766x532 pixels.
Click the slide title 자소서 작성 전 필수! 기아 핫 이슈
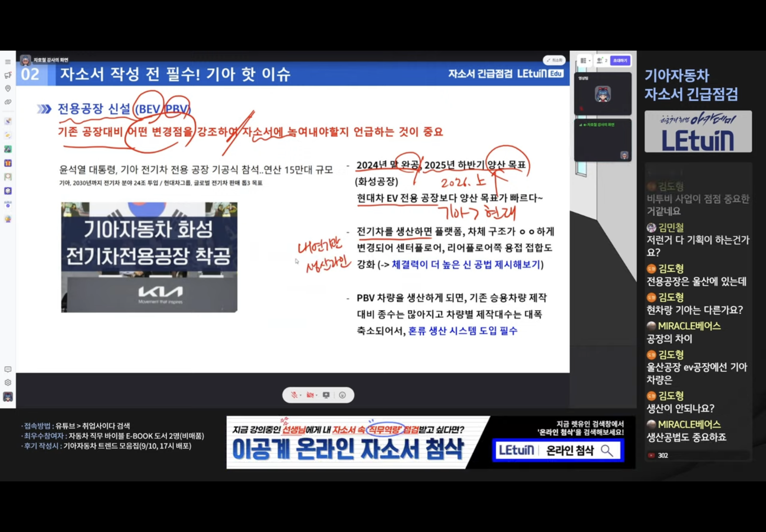pos(175,74)
